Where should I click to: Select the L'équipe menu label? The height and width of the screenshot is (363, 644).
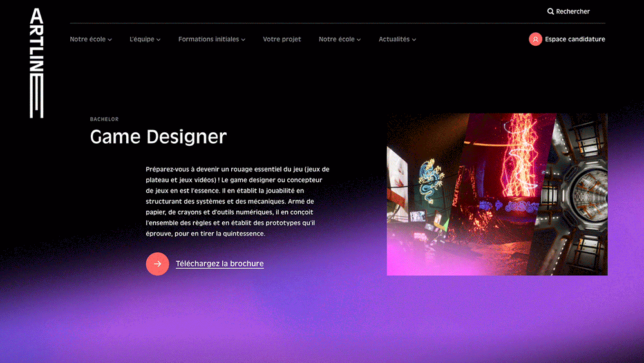pos(142,39)
